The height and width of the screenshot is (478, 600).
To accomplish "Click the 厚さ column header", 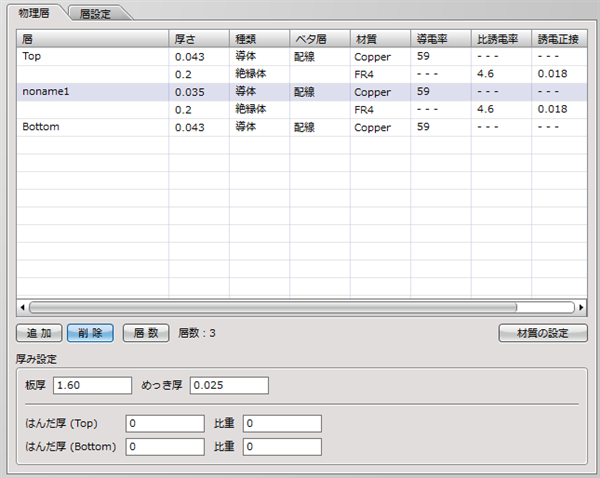I will (198, 38).
